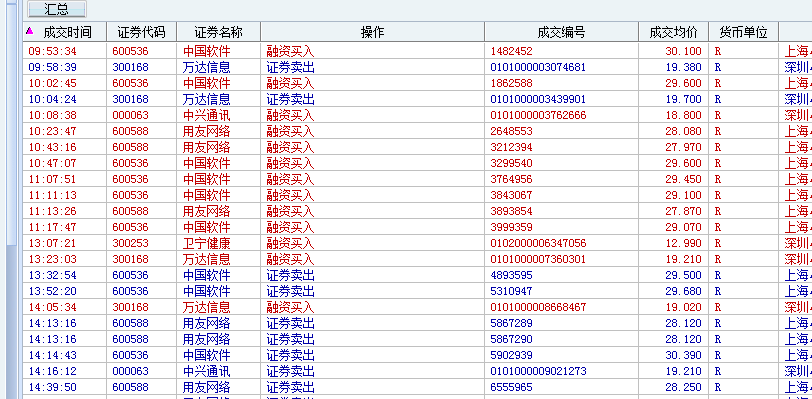
Task: Click the 成交均价 column header
Action: (x=673, y=32)
